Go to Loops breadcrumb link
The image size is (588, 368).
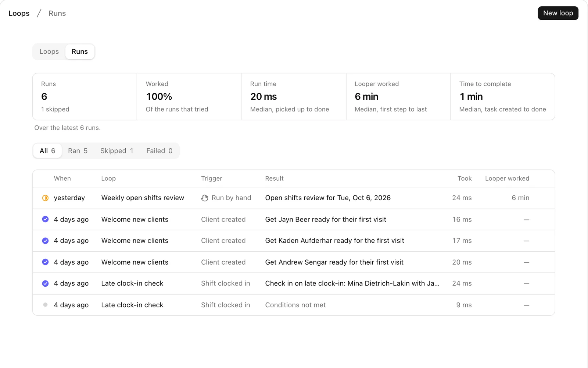[19, 13]
